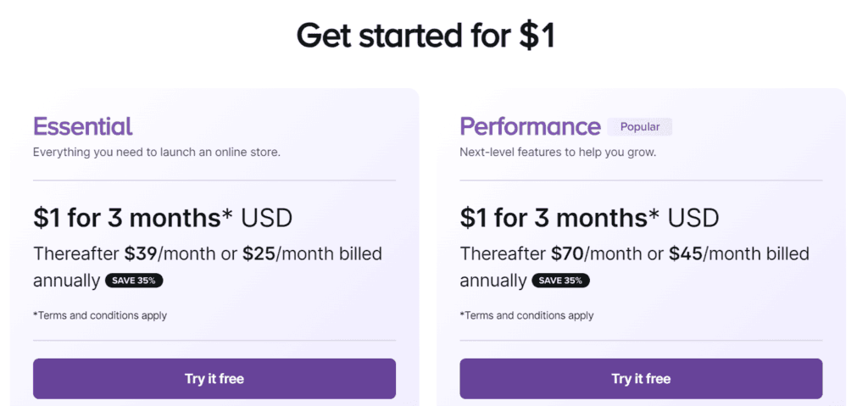This screenshot has height=406, width=868.
Task: Open Terms and conditions under Performance plan
Action: tap(527, 315)
